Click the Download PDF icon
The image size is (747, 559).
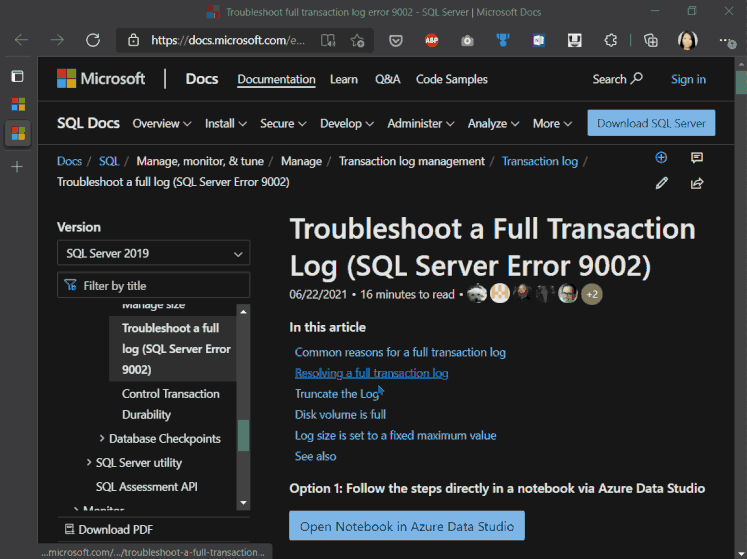(x=70, y=529)
